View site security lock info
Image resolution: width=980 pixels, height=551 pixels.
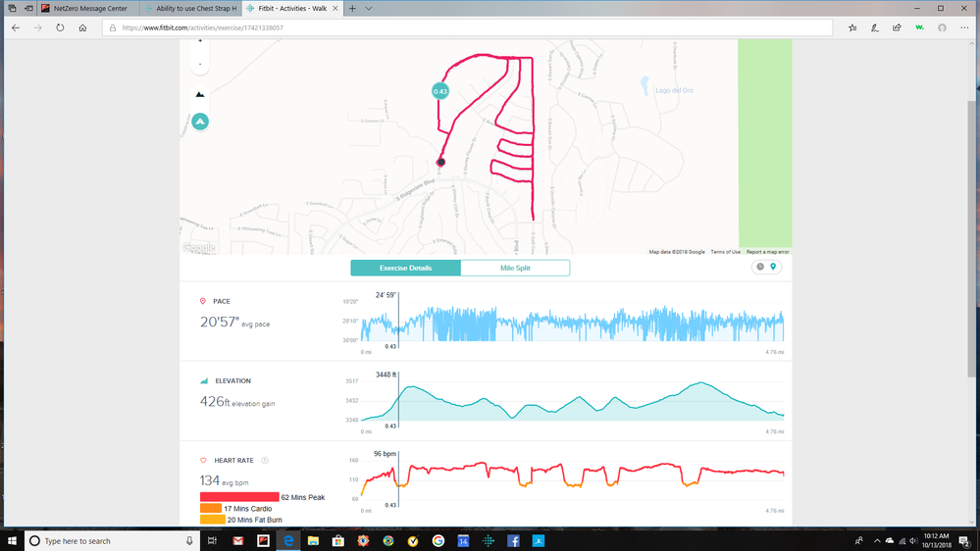click(x=113, y=27)
